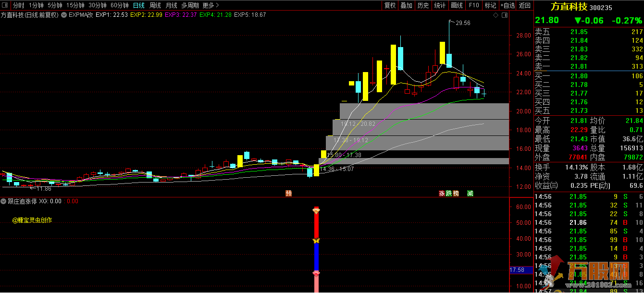The height and width of the screenshot is (293, 644).
Task: Click the 跌 marker below the chart
Action: (x=449, y=193)
